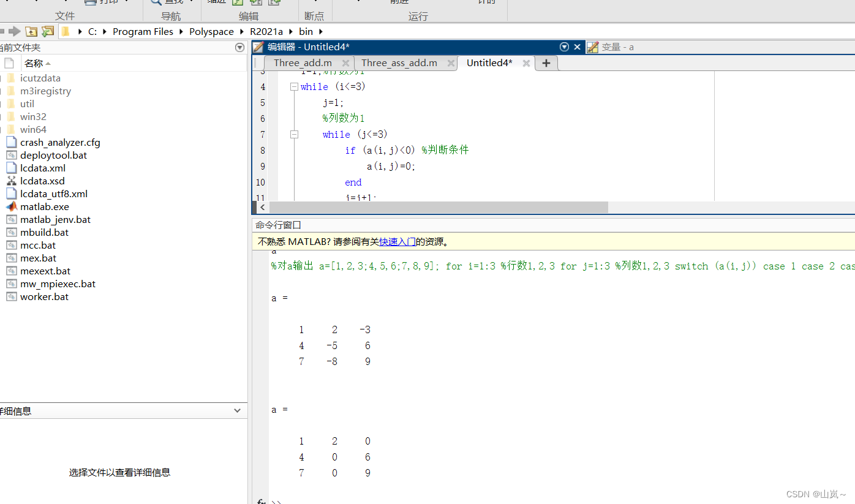Add a new editor tab
This screenshot has width=855, height=504.
pos(546,63)
